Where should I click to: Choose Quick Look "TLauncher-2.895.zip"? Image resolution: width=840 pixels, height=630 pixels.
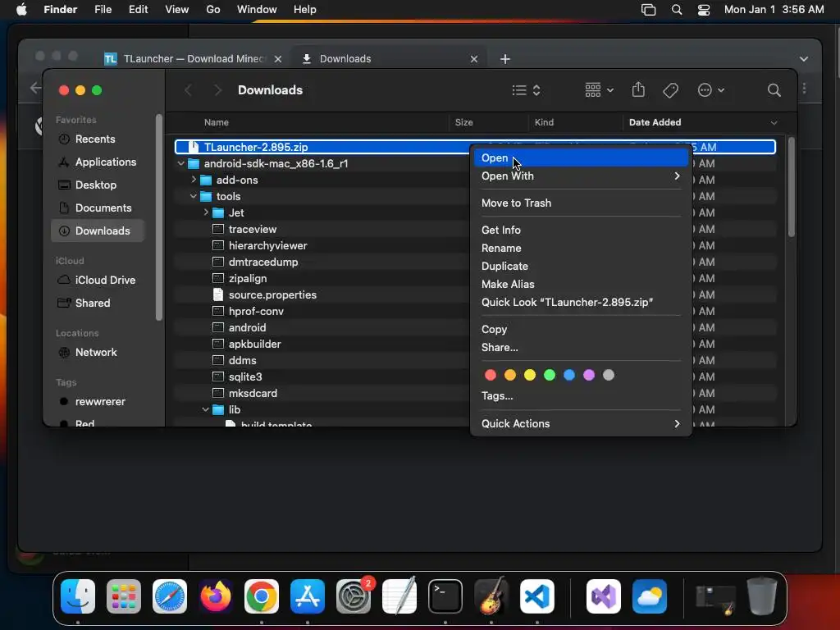pos(581,302)
